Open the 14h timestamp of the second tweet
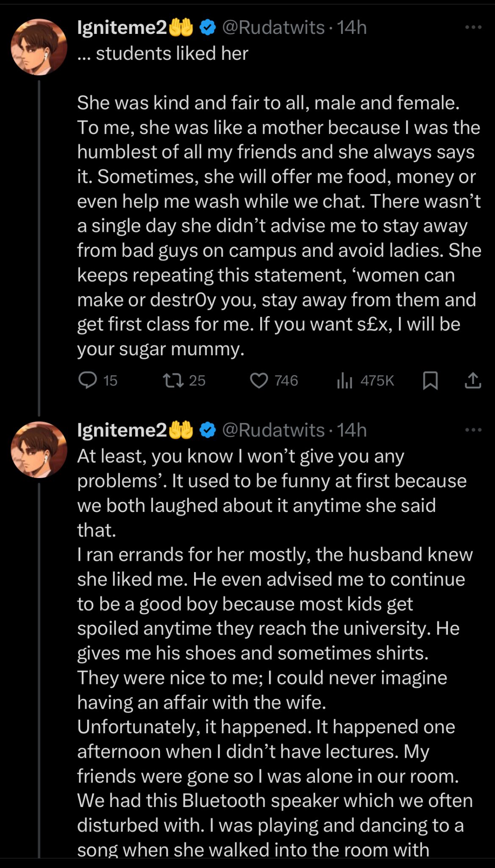Image resolution: width=495 pixels, height=868 pixels. pyautogui.click(x=352, y=431)
